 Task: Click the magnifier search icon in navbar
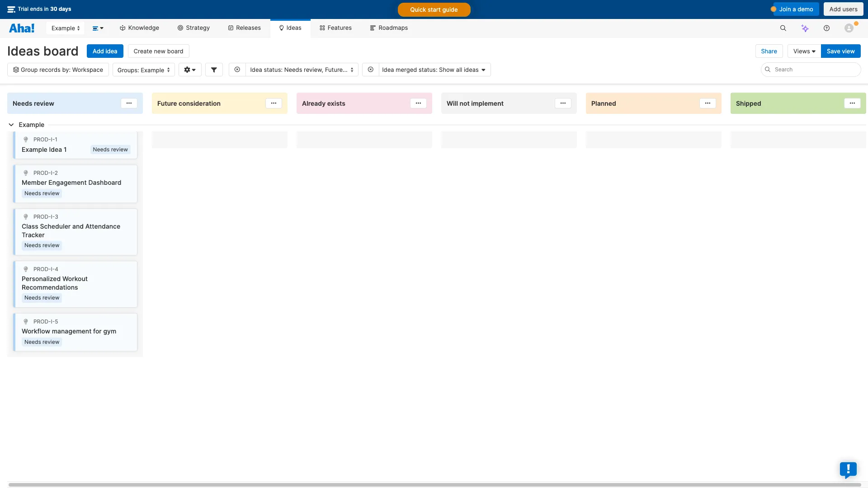[x=783, y=28]
